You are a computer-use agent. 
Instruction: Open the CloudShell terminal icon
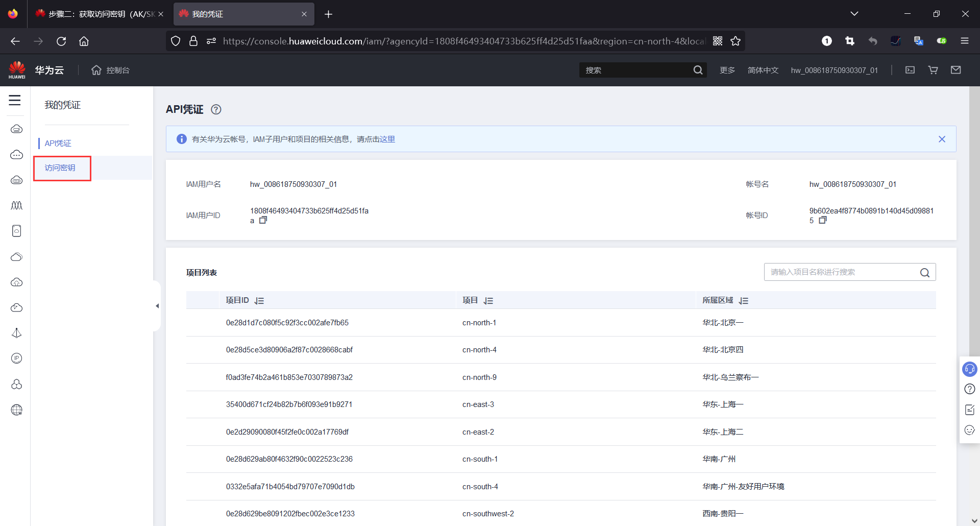point(910,70)
